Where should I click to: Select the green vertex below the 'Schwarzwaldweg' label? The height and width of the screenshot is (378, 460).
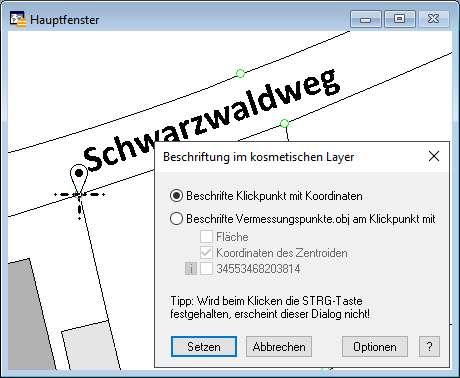point(284,124)
